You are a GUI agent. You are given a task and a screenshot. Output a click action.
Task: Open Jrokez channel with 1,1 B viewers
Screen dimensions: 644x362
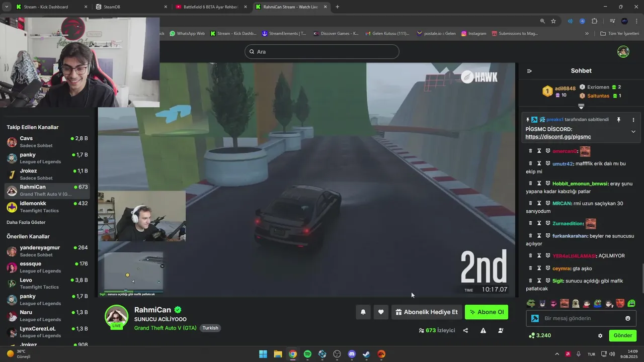[x=48, y=174]
